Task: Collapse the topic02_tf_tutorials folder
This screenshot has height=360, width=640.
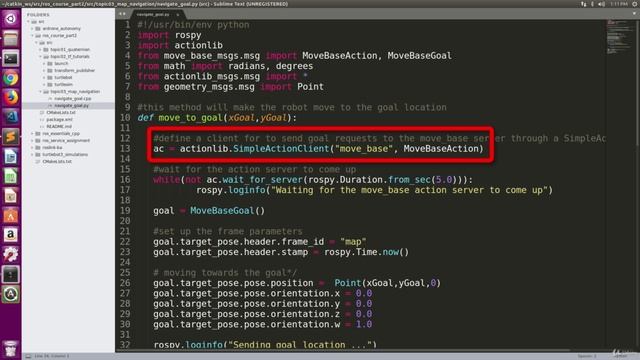Action: pos(40,56)
